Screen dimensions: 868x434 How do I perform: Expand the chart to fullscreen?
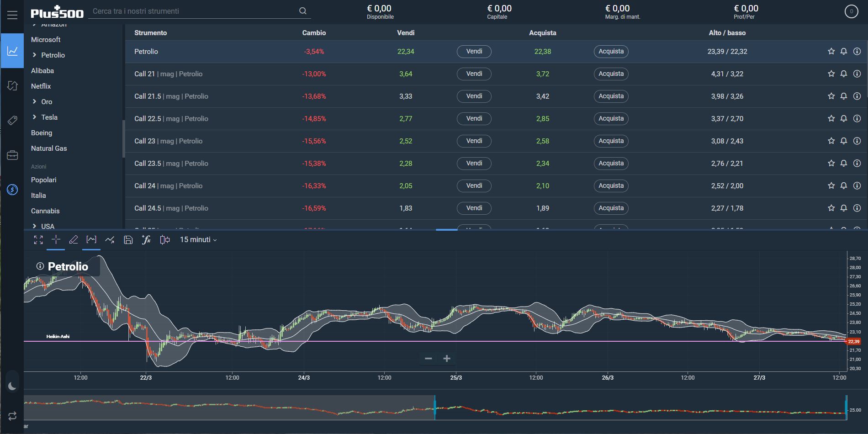38,240
